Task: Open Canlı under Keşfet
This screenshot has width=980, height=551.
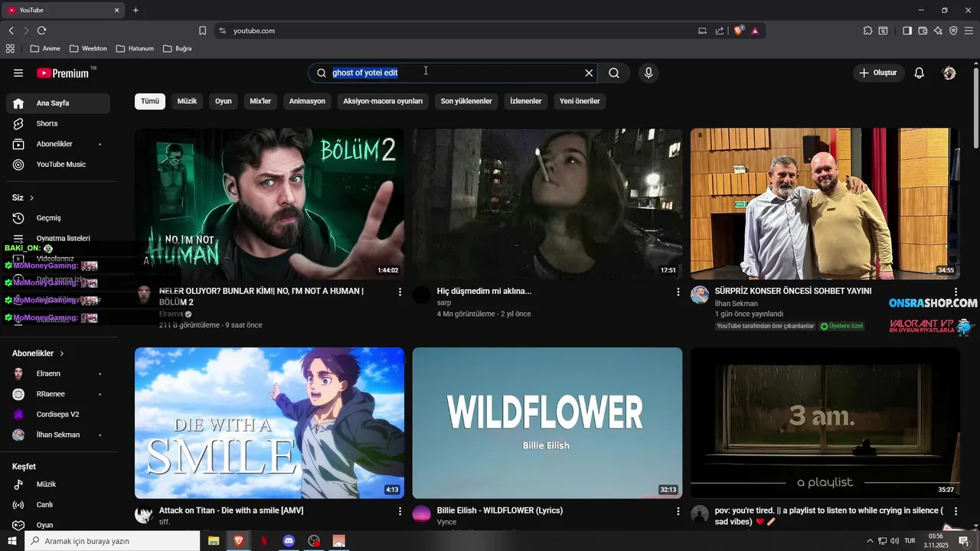Action: point(58,505)
